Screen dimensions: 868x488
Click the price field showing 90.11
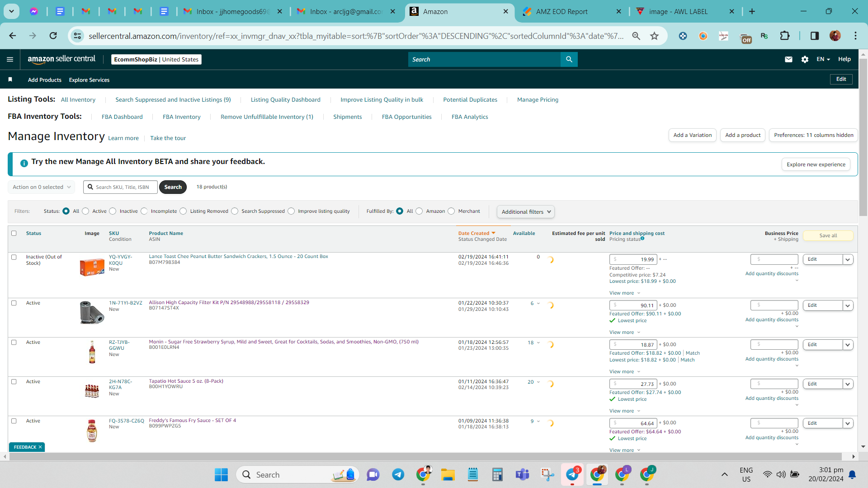[x=633, y=305]
